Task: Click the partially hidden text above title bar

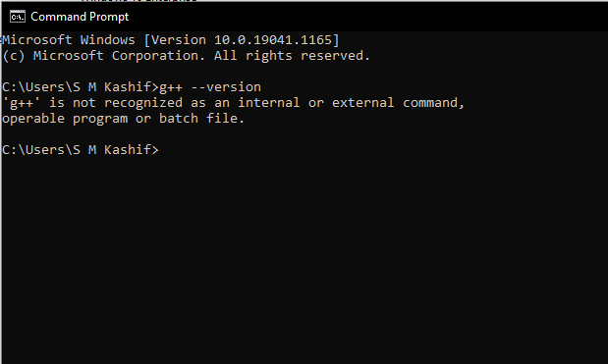Action: 139,1
